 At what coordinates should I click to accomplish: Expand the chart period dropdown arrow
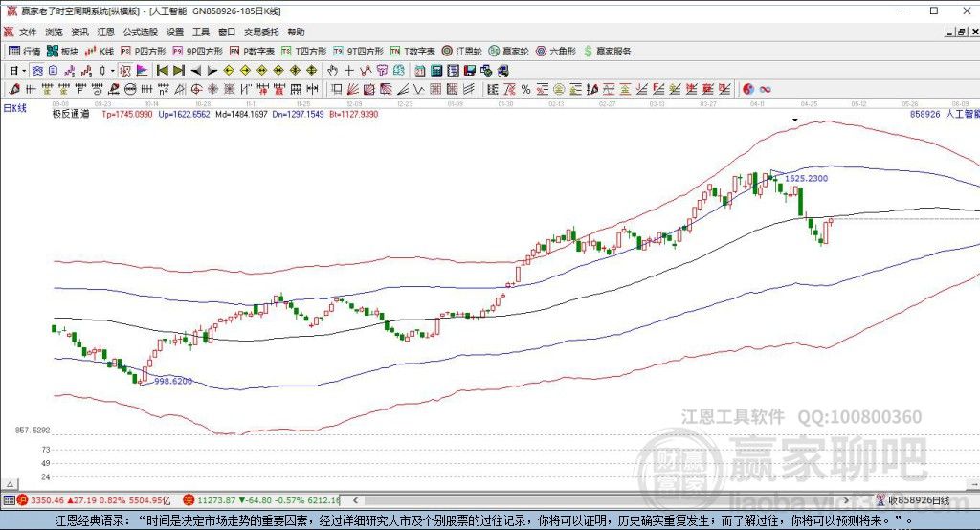click(25, 70)
